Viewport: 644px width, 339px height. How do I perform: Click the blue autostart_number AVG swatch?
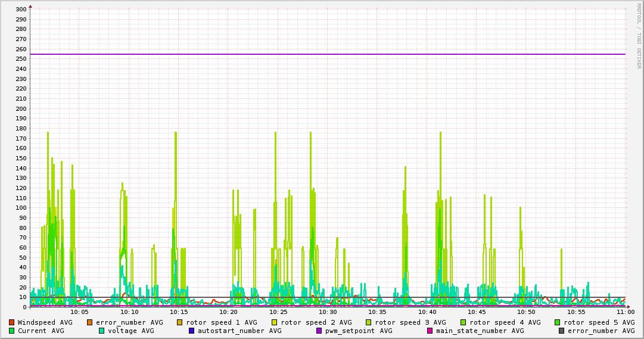[192, 331]
